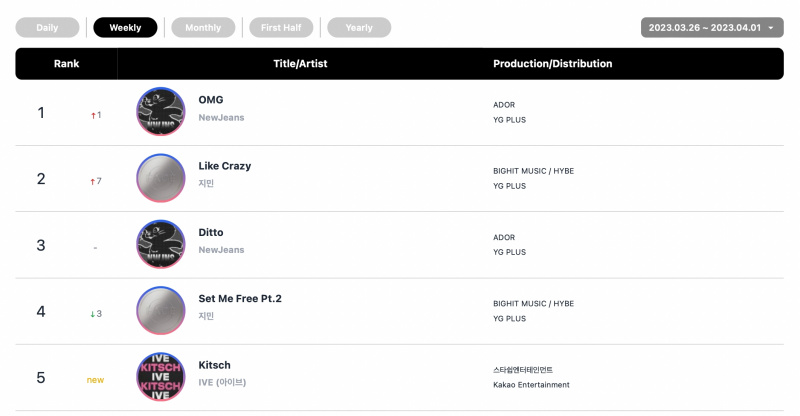Open the OMG song title link
This screenshot has width=800, height=416.
(211, 100)
